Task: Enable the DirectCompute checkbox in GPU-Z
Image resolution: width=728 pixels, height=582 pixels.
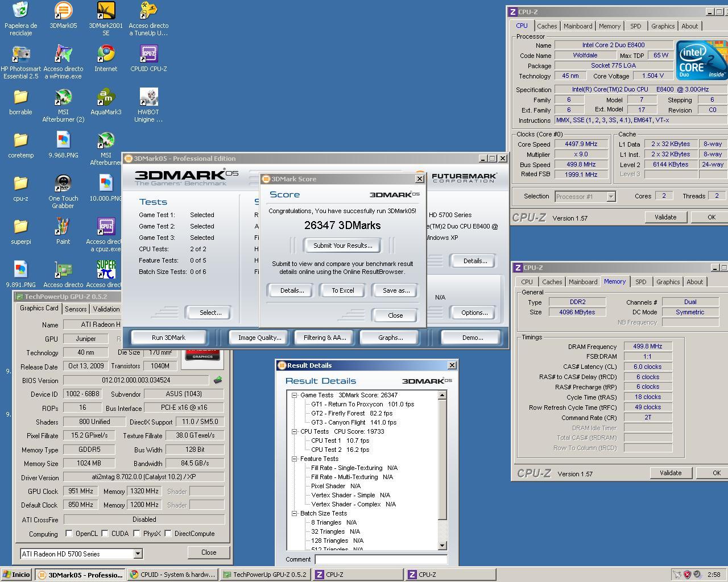Action: 168,534
